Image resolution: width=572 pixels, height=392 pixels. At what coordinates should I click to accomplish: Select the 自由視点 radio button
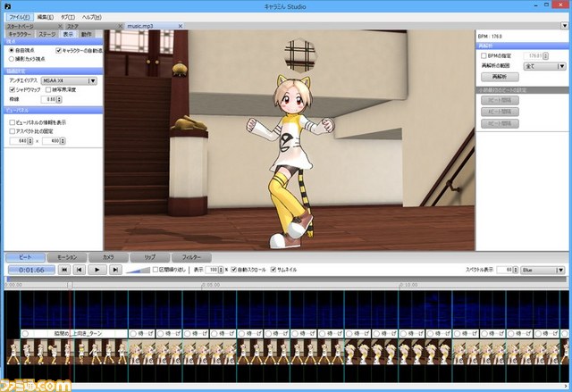click(12, 50)
